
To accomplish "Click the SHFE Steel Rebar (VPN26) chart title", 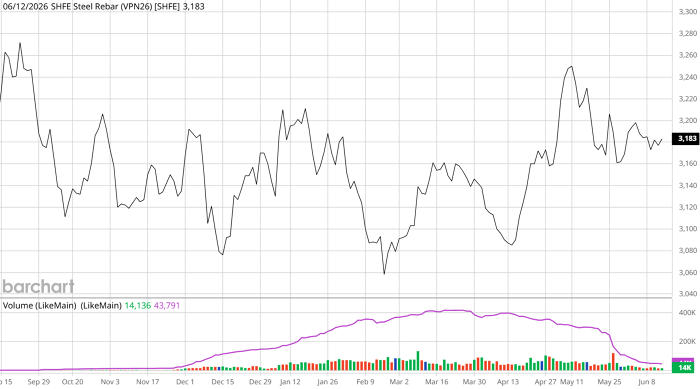I will tap(104, 7).
